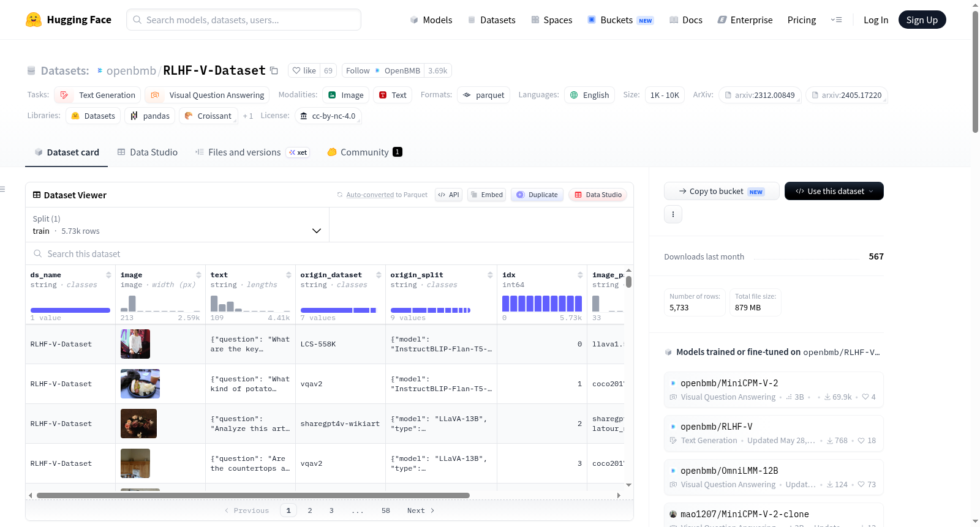Click the Hugging Face logo icon

(x=34, y=20)
